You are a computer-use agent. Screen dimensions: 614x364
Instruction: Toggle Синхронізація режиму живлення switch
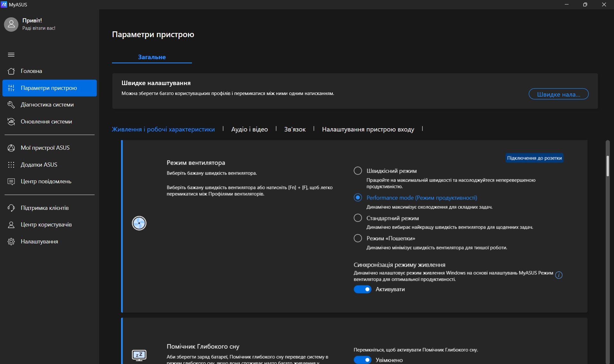(363, 289)
